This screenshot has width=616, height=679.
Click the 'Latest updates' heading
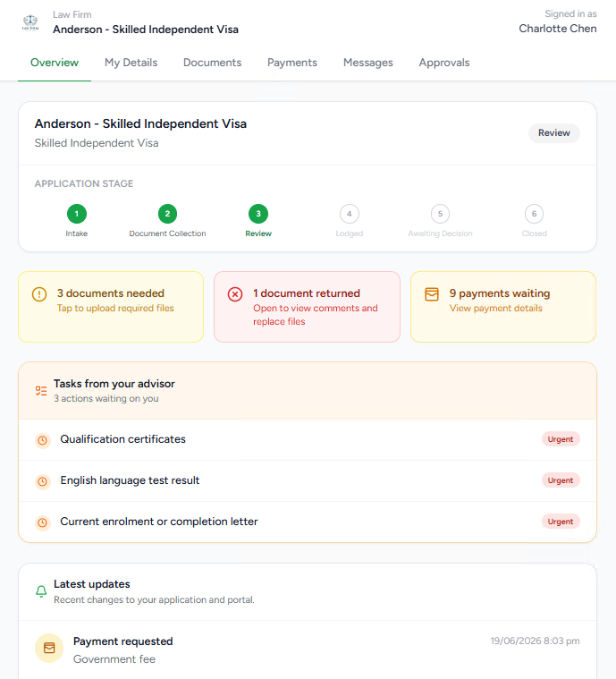(x=92, y=584)
